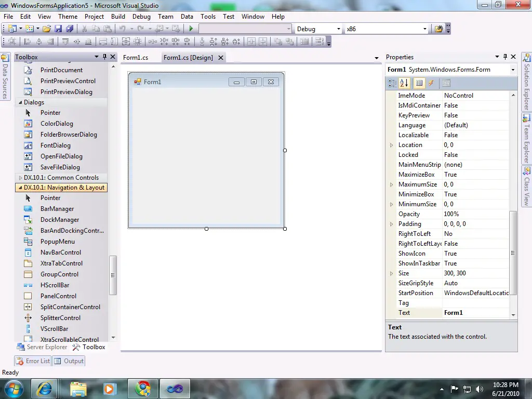The image size is (532, 399).
Task: Open the Error List panel
Action: [x=33, y=361]
